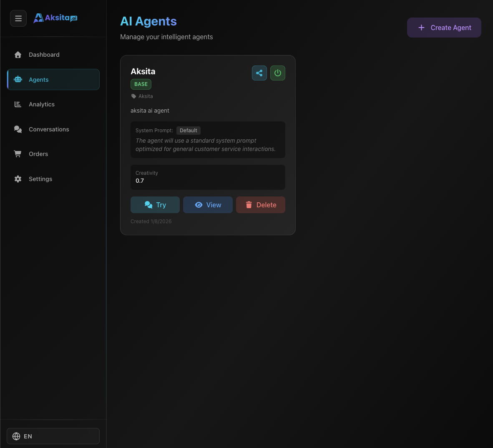Delete the Aksita agent

pos(260,205)
